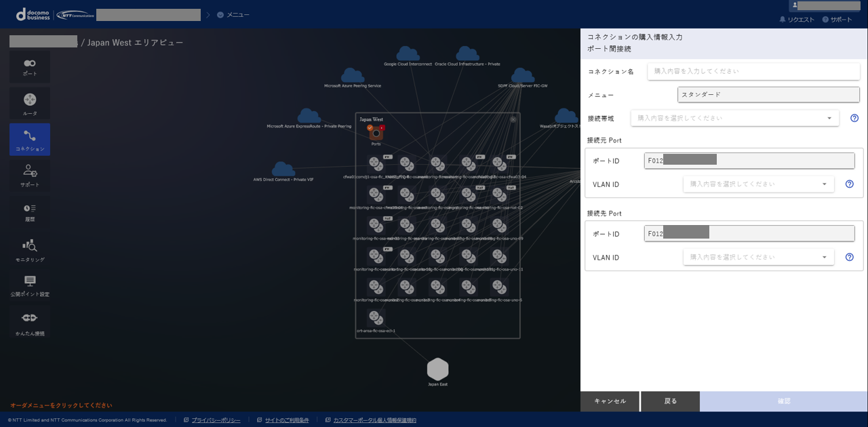Open the サポート sidebar icon
868x427 pixels.
(28, 175)
